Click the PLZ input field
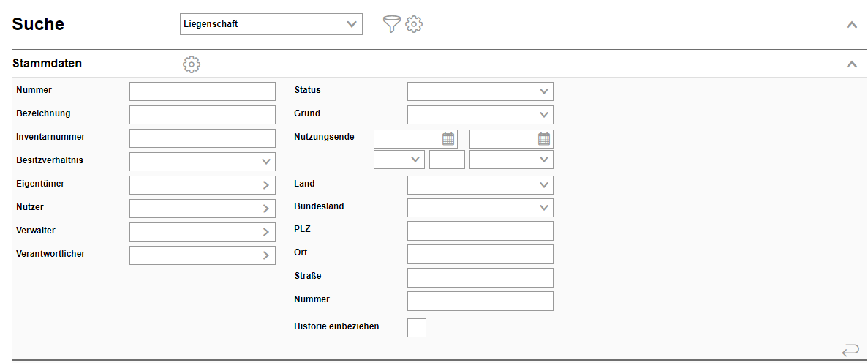The height and width of the screenshot is (363, 868). (480, 231)
